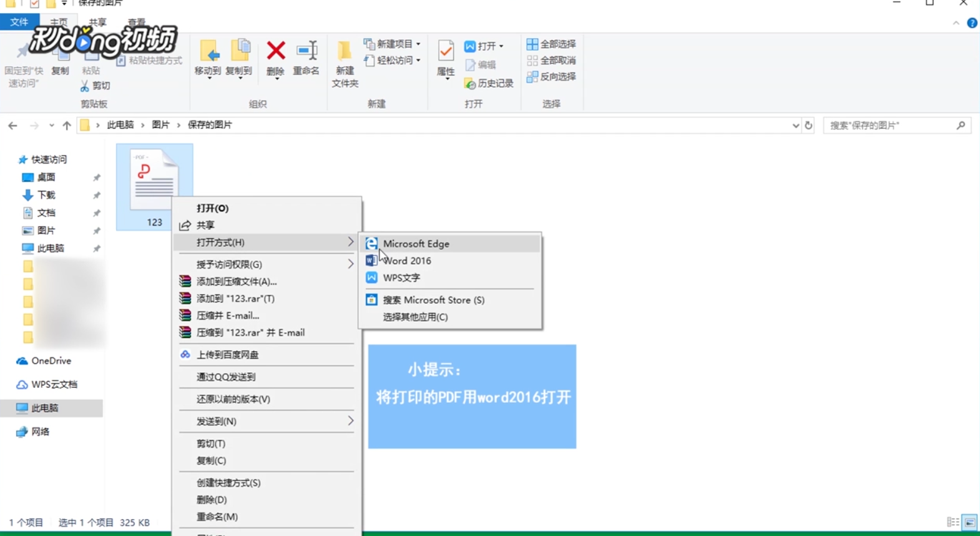Refresh the current folder view

click(x=808, y=126)
